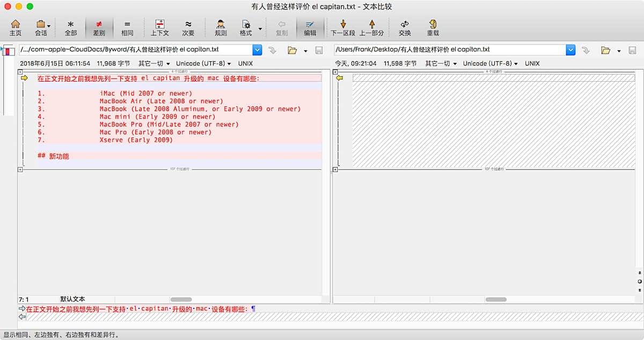Click the greyed 复制 copy button
Viewport: 644px width, 340px height.
[281, 28]
